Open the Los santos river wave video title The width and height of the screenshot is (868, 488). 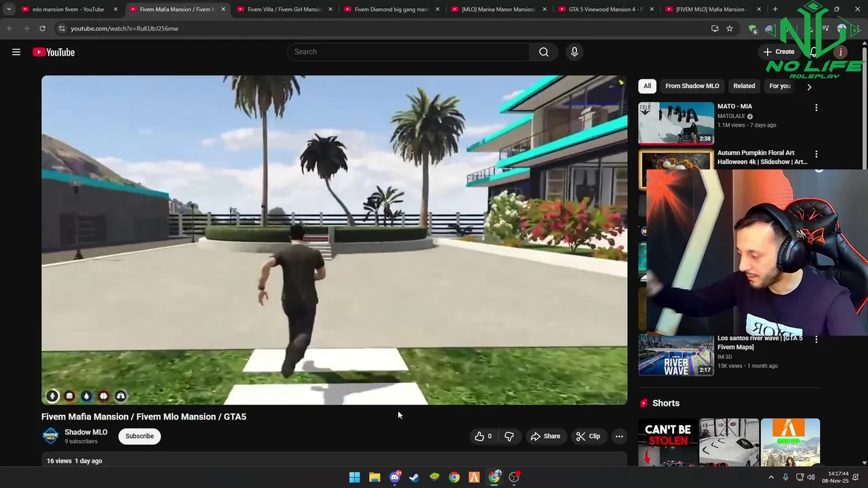(759, 342)
